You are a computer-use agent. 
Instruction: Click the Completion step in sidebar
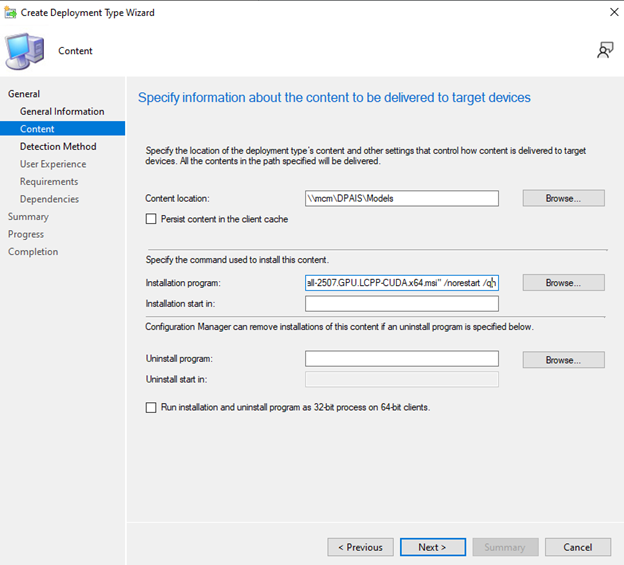(x=33, y=252)
